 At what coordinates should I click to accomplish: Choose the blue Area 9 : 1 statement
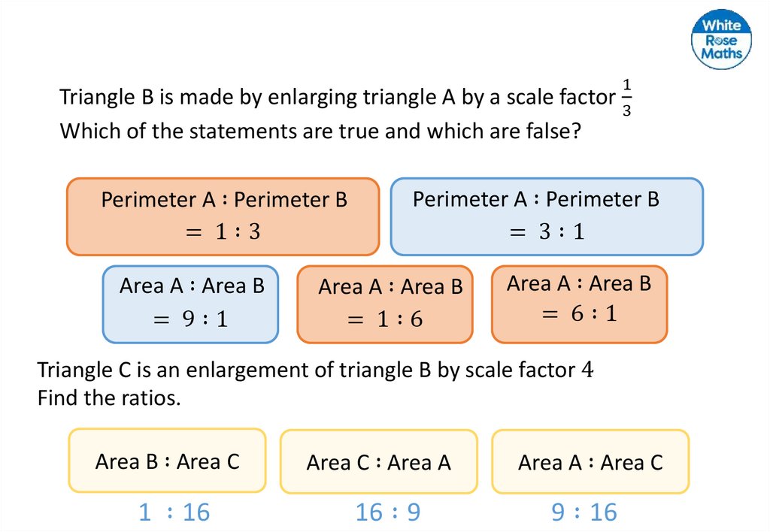tap(190, 304)
